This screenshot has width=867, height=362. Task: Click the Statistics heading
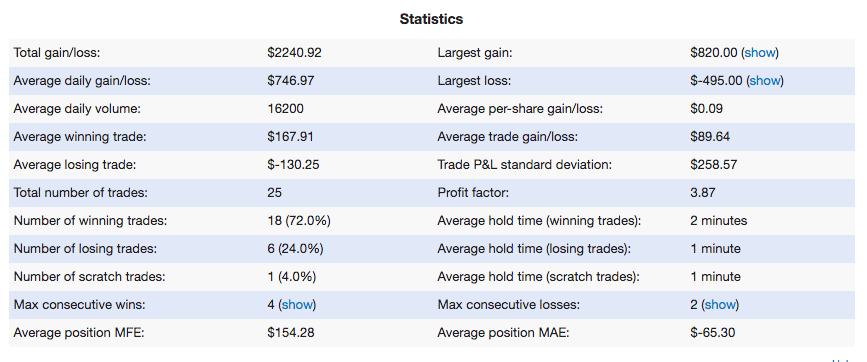pyautogui.click(x=431, y=19)
